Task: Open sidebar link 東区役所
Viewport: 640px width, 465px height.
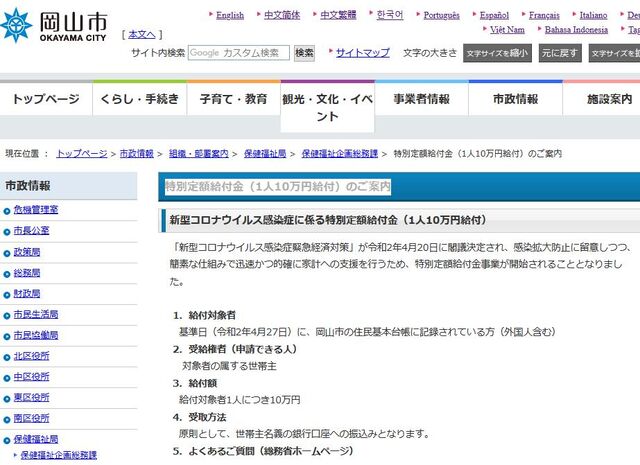Action: 31,398
